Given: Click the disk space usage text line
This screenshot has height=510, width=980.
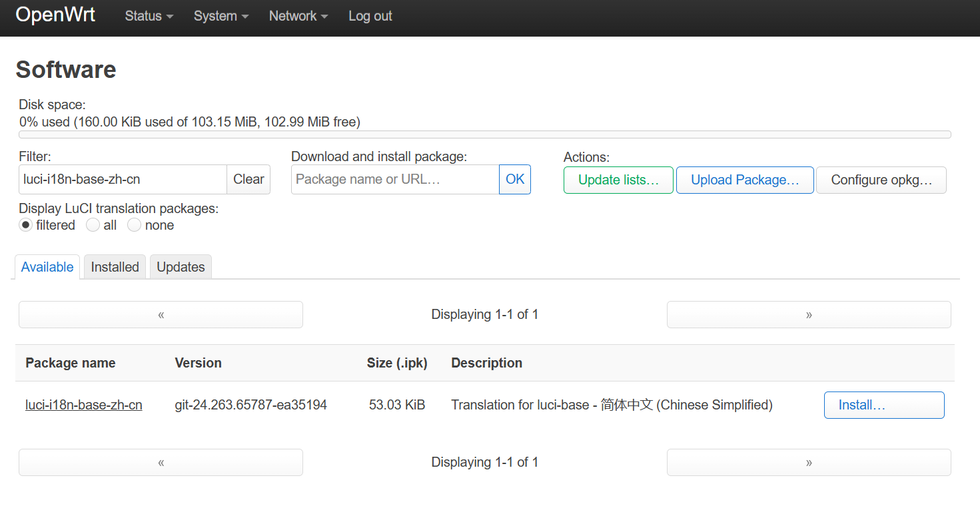Looking at the screenshot, I should [190, 122].
